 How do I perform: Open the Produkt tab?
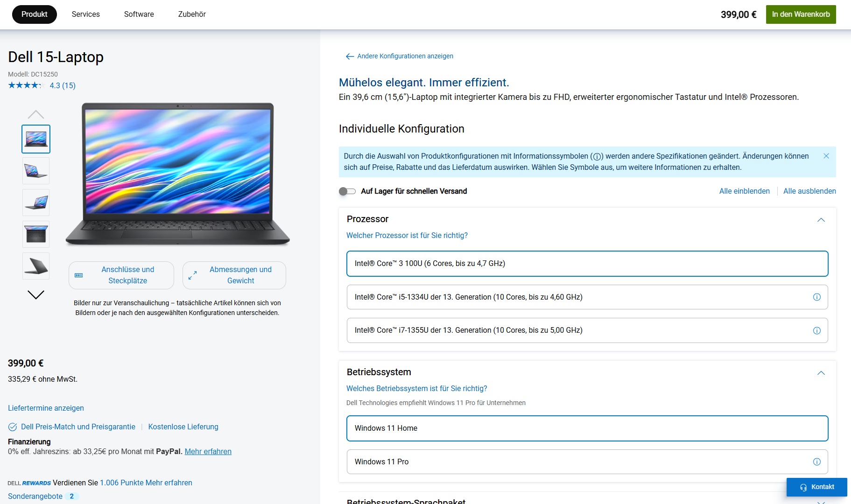[35, 14]
